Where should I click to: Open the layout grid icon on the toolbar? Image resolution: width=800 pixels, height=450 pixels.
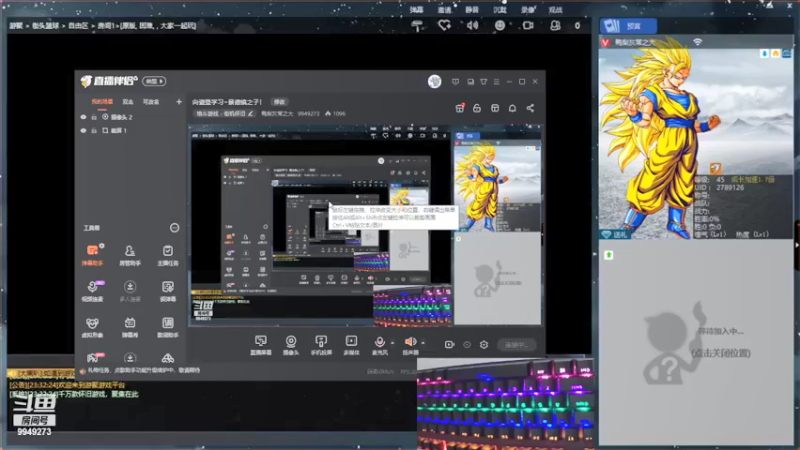pyautogui.click(x=495, y=108)
